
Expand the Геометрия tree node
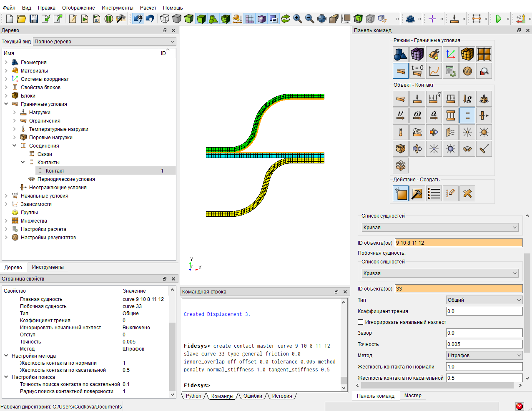[6, 63]
